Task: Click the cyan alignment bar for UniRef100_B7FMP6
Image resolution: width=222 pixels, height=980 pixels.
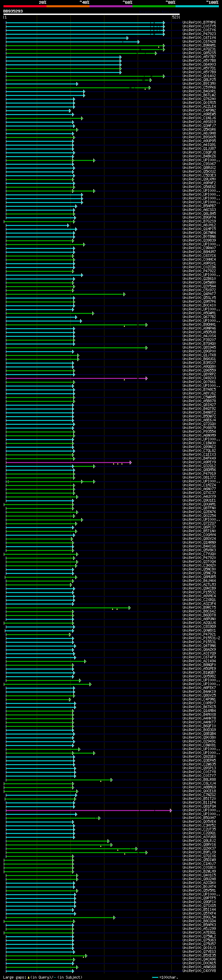Action: coord(85,23)
